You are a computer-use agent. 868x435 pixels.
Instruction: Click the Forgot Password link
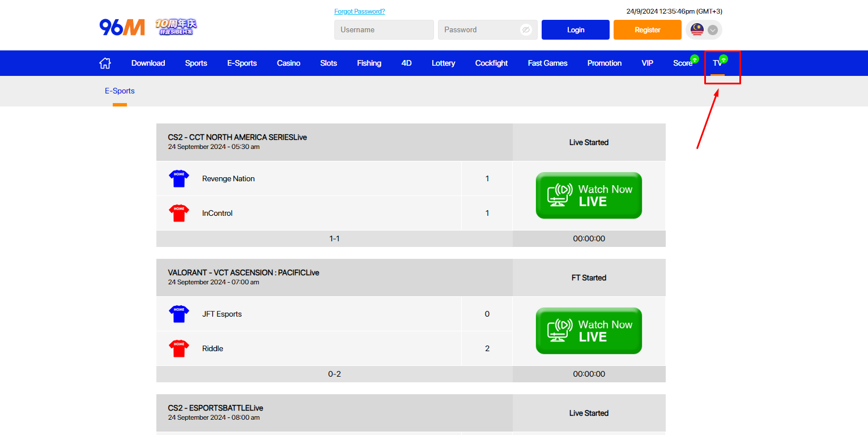pos(359,11)
